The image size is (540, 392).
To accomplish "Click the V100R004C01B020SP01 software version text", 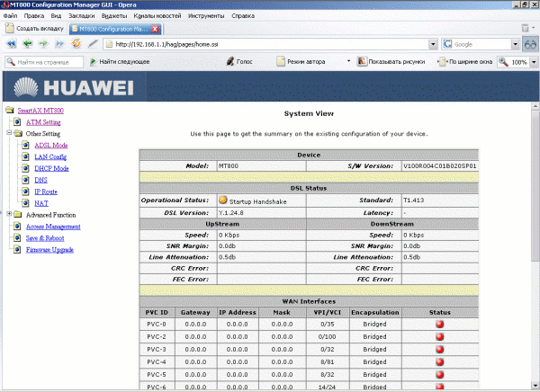I will [x=440, y=166].
